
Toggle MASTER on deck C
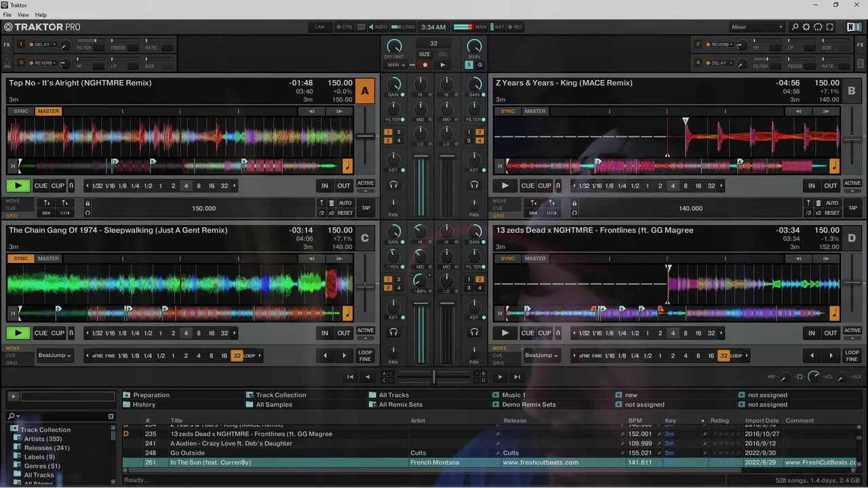[x=48, y=258]
